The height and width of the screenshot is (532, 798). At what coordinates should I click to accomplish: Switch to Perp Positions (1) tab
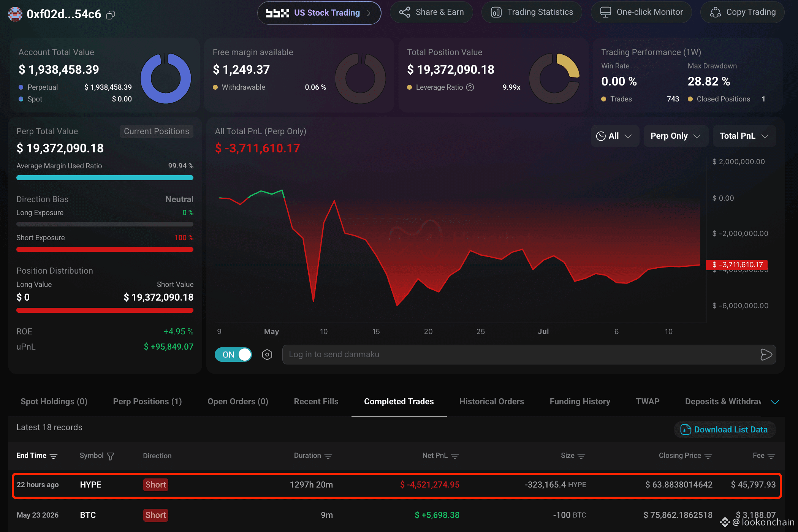147,402
